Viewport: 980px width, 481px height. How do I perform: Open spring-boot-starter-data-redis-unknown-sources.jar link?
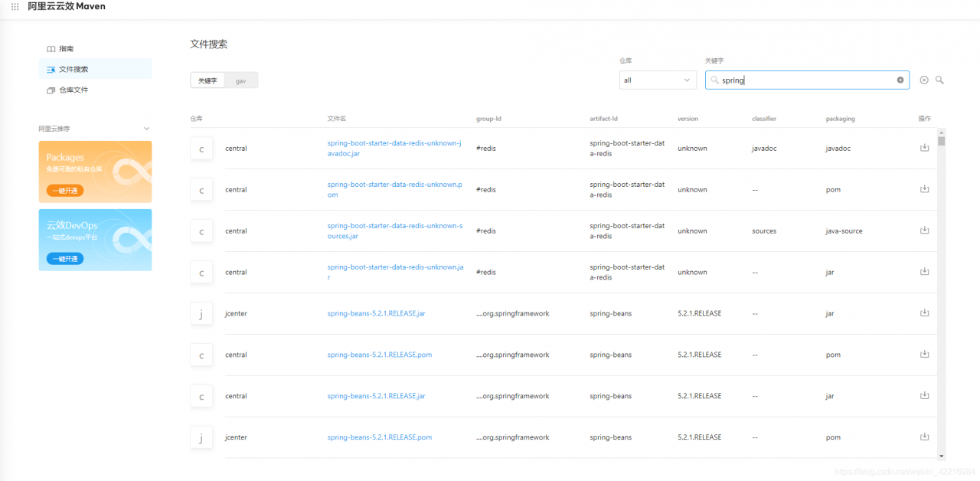[x=394, y=231]
